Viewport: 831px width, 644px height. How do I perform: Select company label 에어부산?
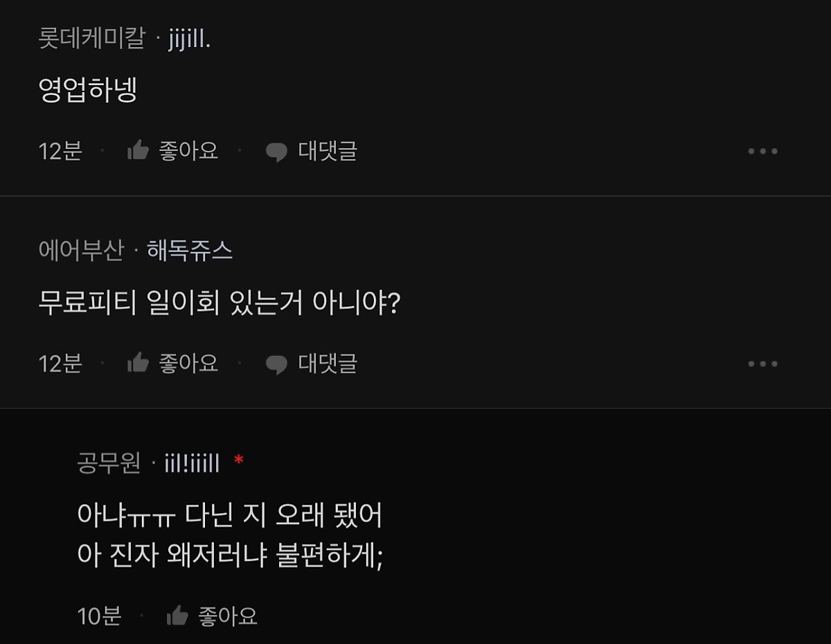(81, 251)
